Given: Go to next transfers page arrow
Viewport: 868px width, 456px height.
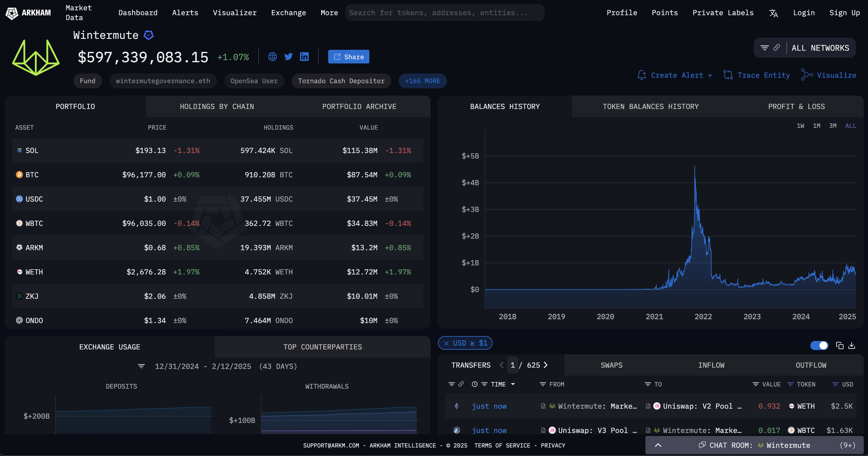Looking at the screenshot, I should (x=546, y=365).
